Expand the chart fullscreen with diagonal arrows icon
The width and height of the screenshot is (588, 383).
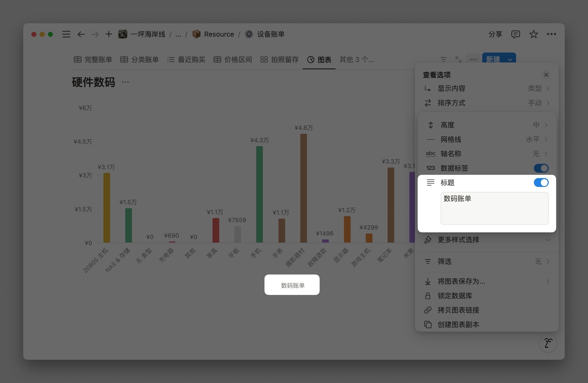[x=458, y=59]
